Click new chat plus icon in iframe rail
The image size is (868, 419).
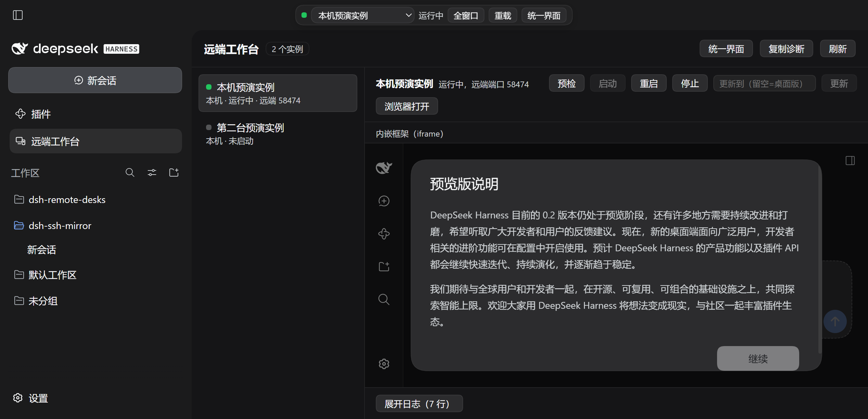(x=384, y=201)
